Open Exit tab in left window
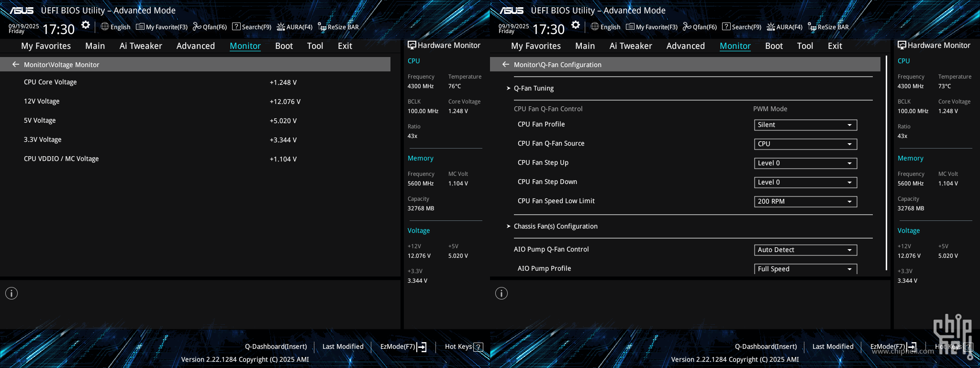This screenshot has width=980, height=368. pyautogui.click(x=345, y=46)
